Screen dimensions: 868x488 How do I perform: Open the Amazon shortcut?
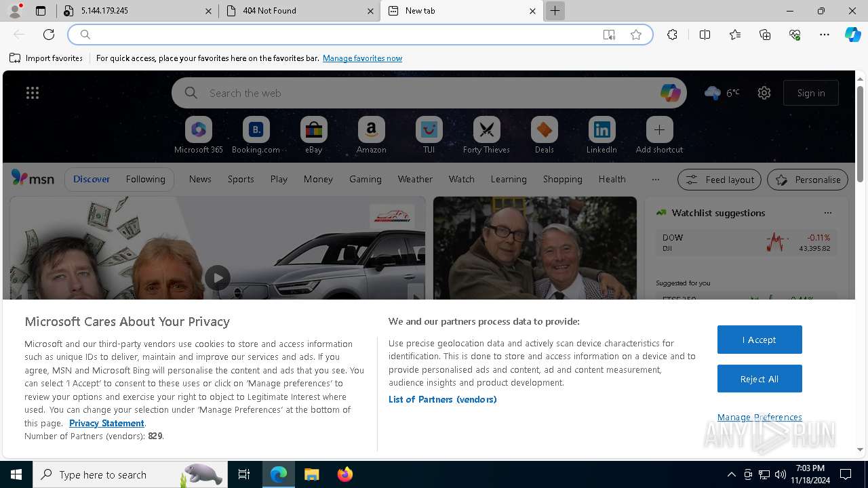pos(371,136)
